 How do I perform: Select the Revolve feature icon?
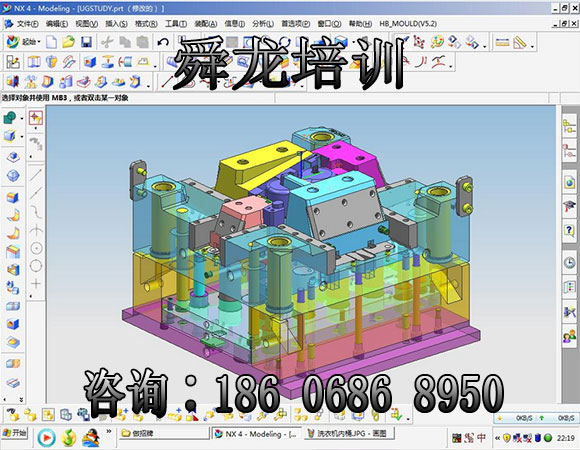click(51, 62)
